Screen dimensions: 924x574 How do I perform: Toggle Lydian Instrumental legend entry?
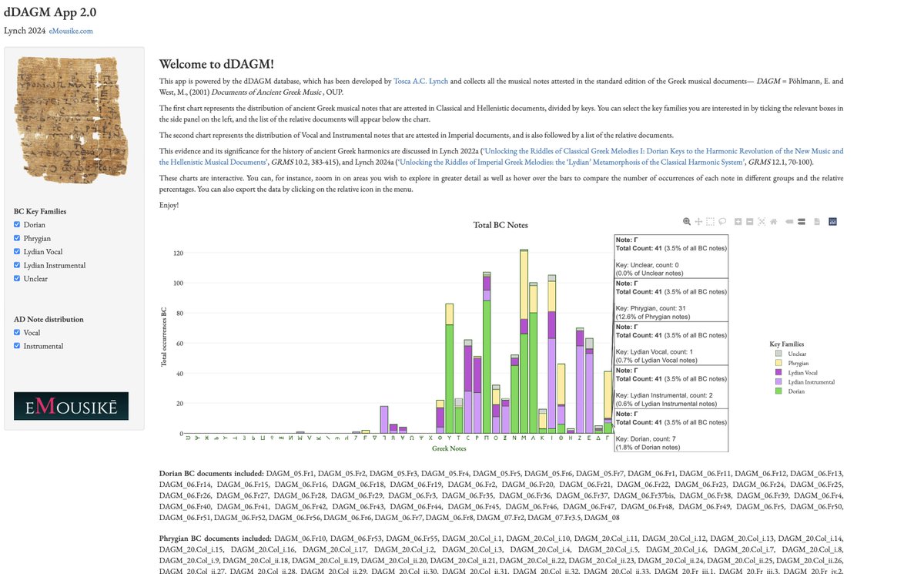point(804,382)
